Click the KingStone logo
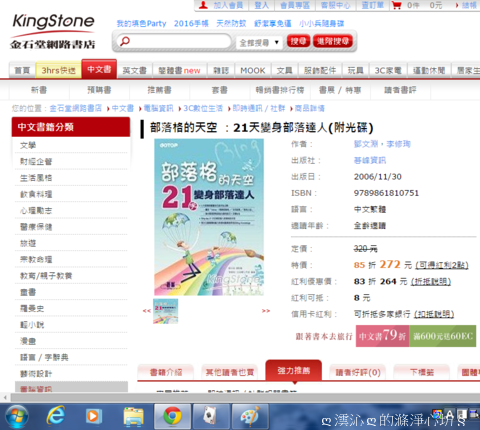The width and height of the screenshot is (480, 430). pos(53,31)
